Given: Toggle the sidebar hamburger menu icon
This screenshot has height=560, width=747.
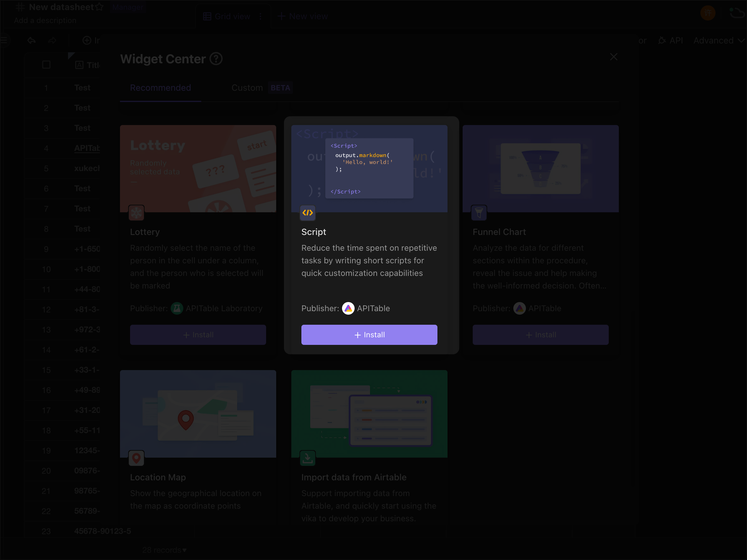Looking at the screenshot, I should tap(4, 41).
